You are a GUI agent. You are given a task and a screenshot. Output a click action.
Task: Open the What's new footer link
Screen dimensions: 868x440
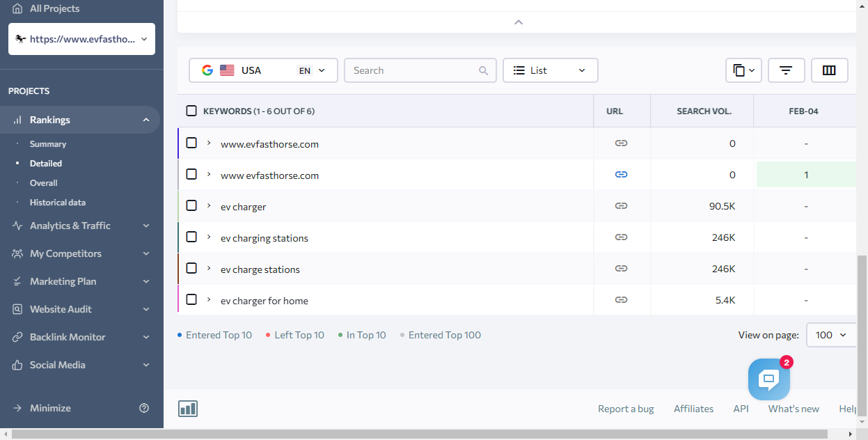pyautogui.click(x=794, y=409)
